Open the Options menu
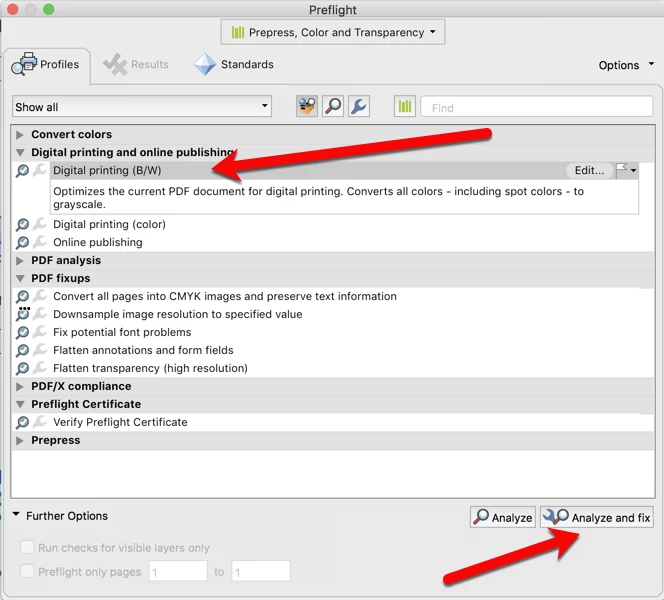Image resolution: width=664 pixels, height=600 pixels. [626, 65]
